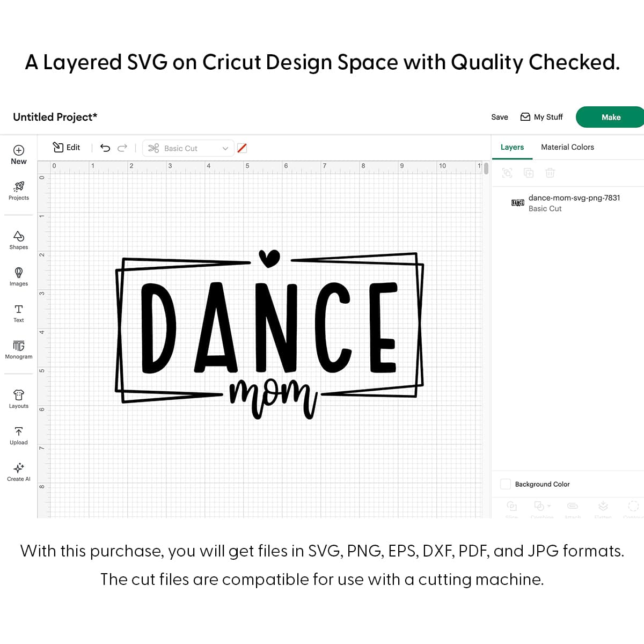This screenshot has height=644, width=644.
Task: Open the Shapes tool in sidebar
Action: (19, 239)
